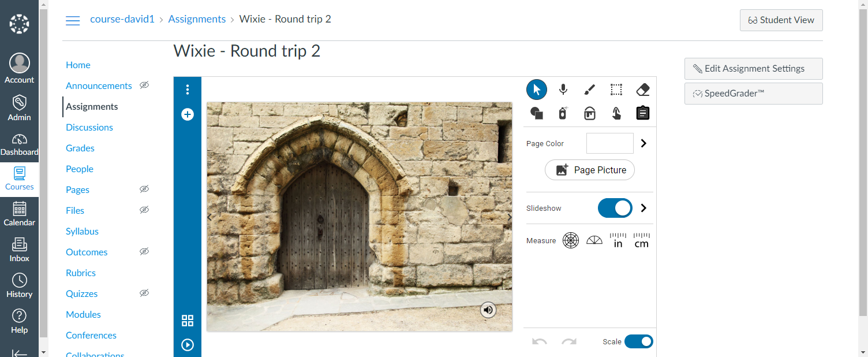This screenshot has height=357, width=868.
Task: Expand the Slideshow settings arrow
Action: 644,208
